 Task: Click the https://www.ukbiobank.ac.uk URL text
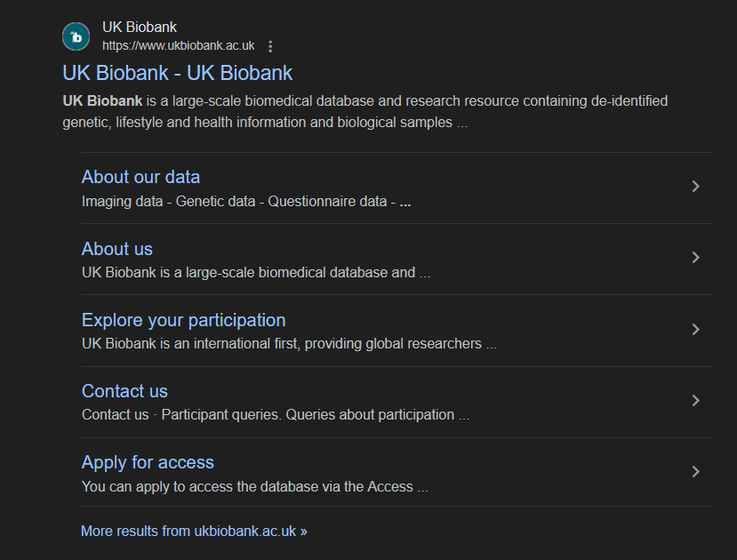(x=178, y=45)
